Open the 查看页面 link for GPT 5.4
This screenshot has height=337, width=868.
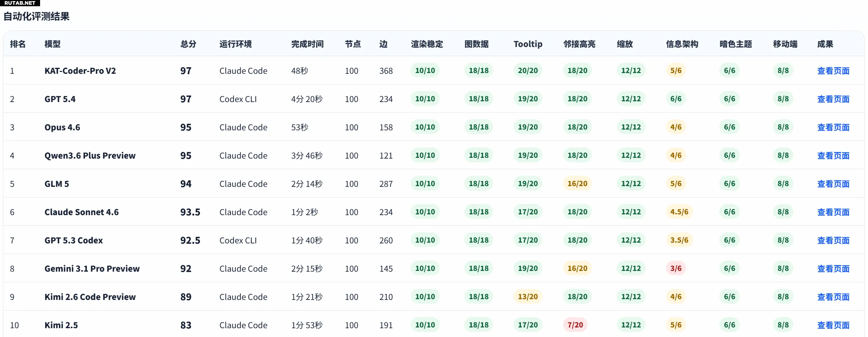coord(833,99)
